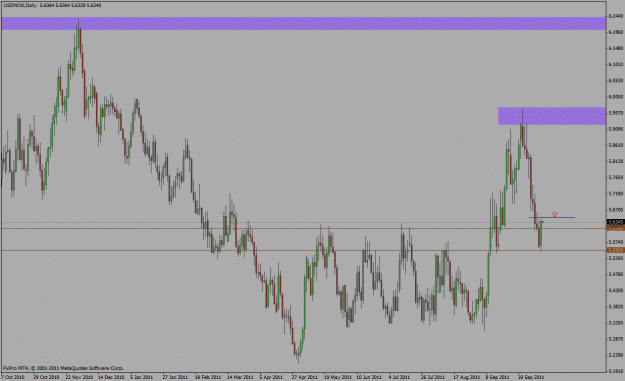The width and height of the screenshot is (625, 381).
Task: Click the 7 Oct 2010 date label
Action: coord(13,377)
